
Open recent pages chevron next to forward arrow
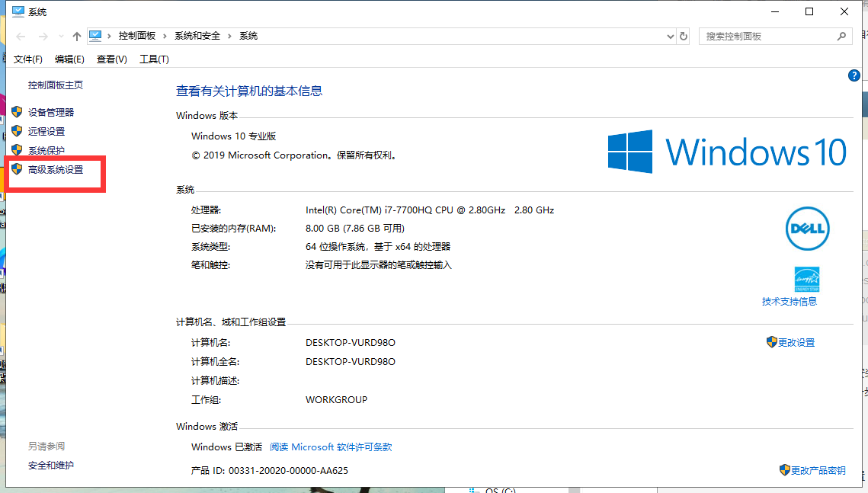click(x=60, y=36)
